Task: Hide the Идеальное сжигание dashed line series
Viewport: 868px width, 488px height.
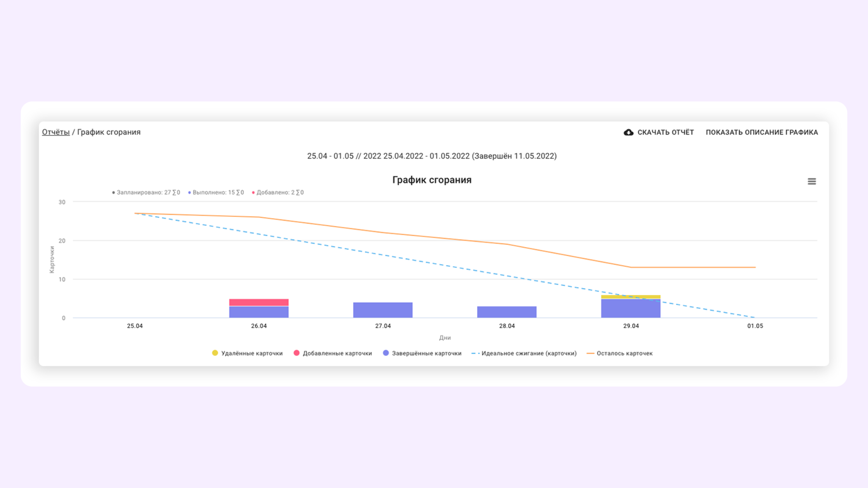Action: click(x=529, y=353)
